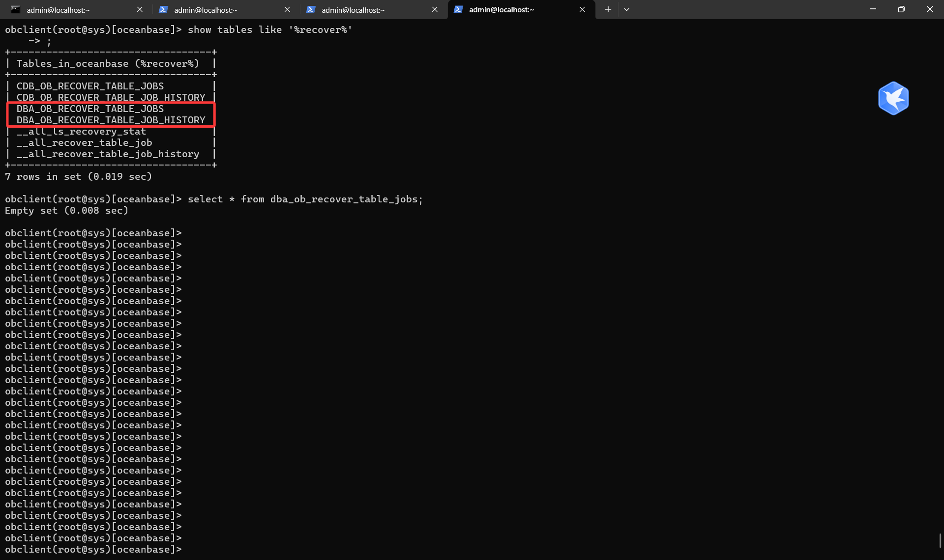Click the select from dba_ob_recover_table_jobs command text
This screenshot has height=560, width=944.
[x=305, y=199]
